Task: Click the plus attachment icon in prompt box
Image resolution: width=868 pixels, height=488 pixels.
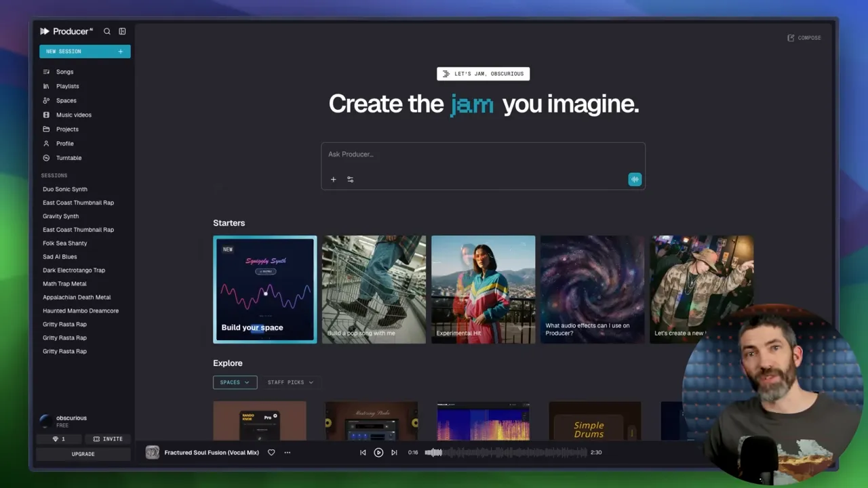Action: [x=333, y=180]
